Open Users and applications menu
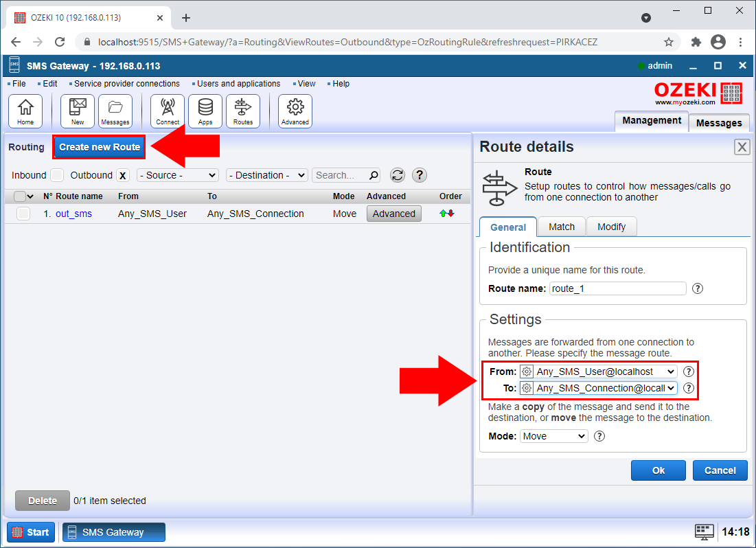756x548 pixels. (238, 84)
